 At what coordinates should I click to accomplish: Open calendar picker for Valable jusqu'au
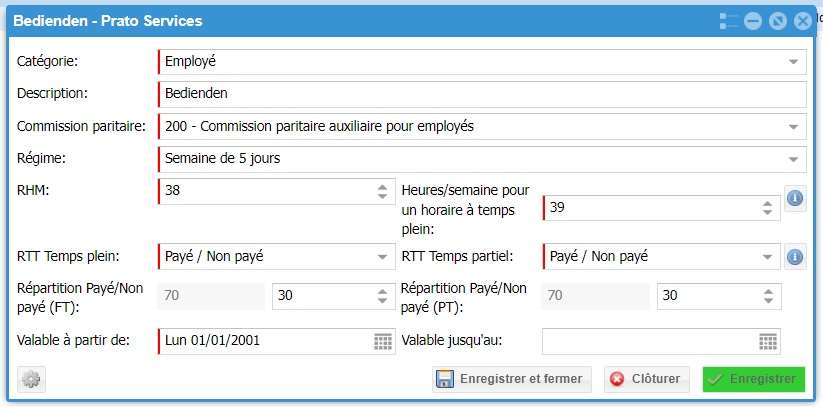point(768,341)
